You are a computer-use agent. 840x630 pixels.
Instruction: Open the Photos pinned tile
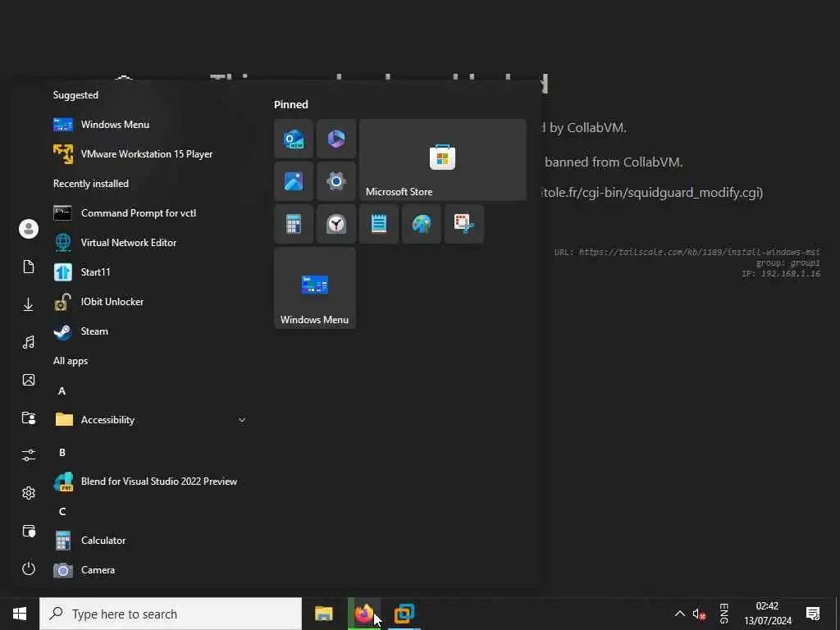point(294,181)
